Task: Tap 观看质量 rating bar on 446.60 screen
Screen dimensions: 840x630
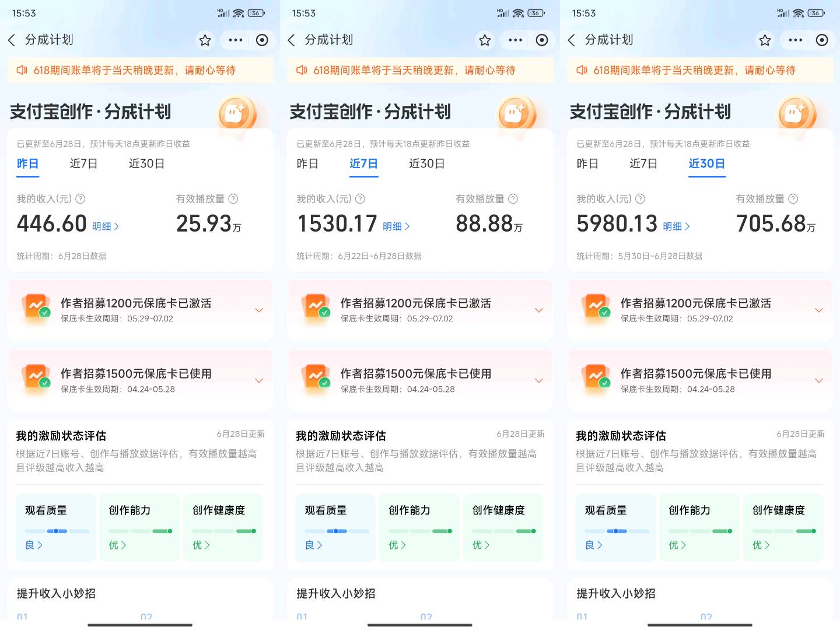Action: pyautogui.click(x=57, y=531)
